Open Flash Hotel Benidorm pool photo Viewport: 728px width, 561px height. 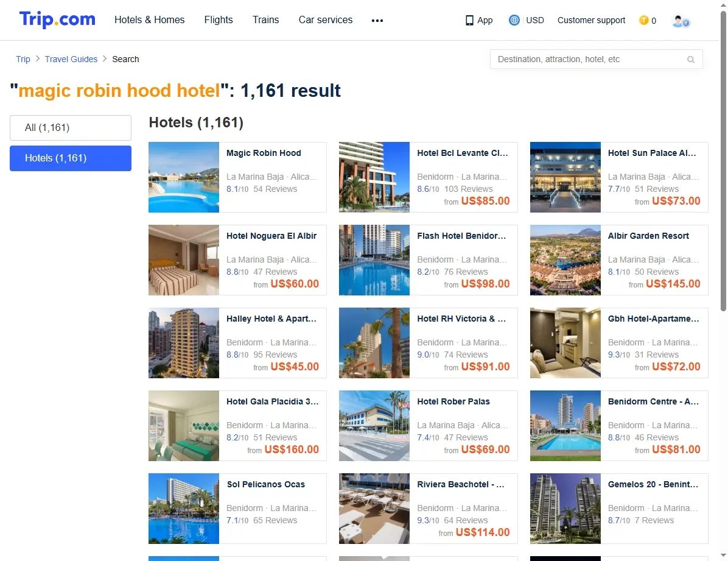tap(374, 260)
